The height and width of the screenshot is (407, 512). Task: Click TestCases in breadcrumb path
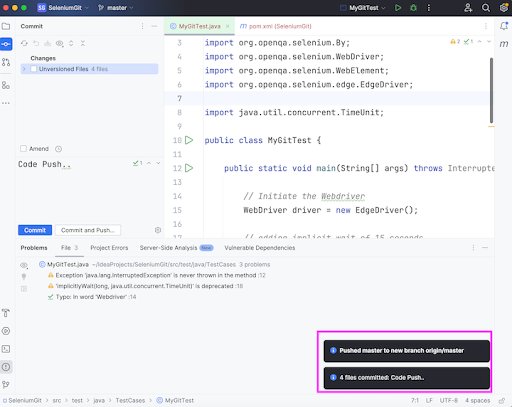point(130,400)
